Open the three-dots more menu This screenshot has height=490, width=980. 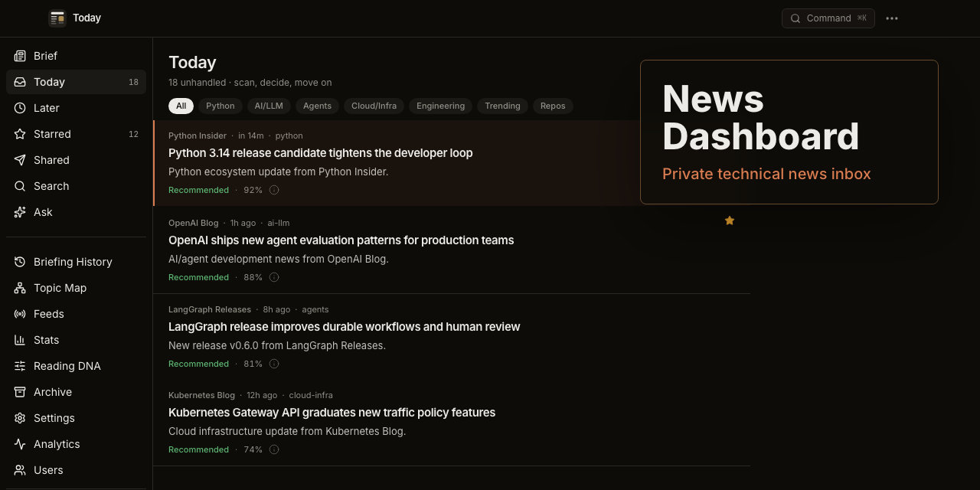tap(892, 18)
